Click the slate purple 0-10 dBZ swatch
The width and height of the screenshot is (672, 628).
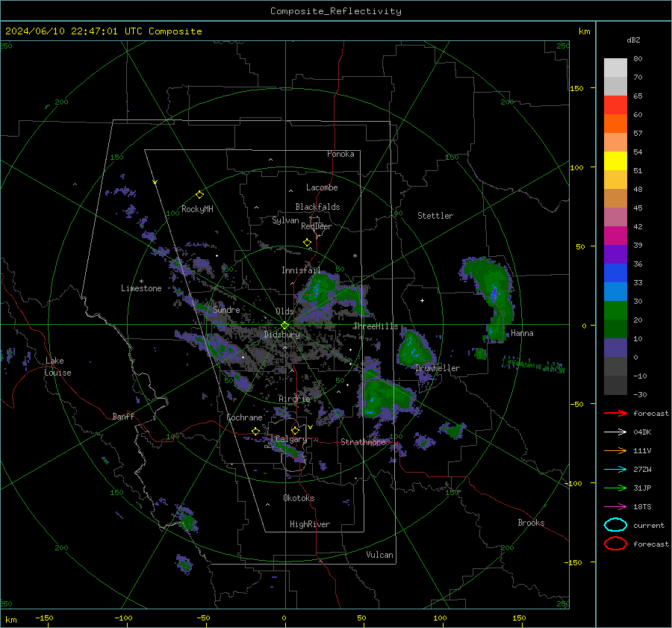coord(615,348)
